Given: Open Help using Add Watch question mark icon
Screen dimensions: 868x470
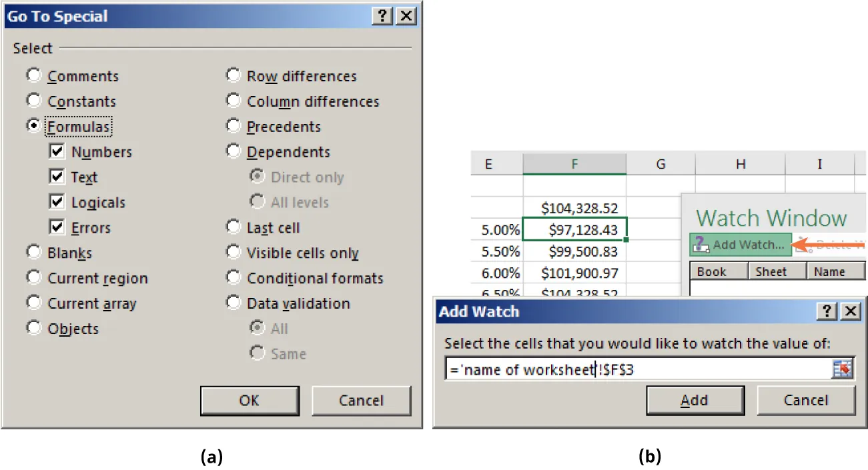Looking at the screenshot, I should 827,311.
